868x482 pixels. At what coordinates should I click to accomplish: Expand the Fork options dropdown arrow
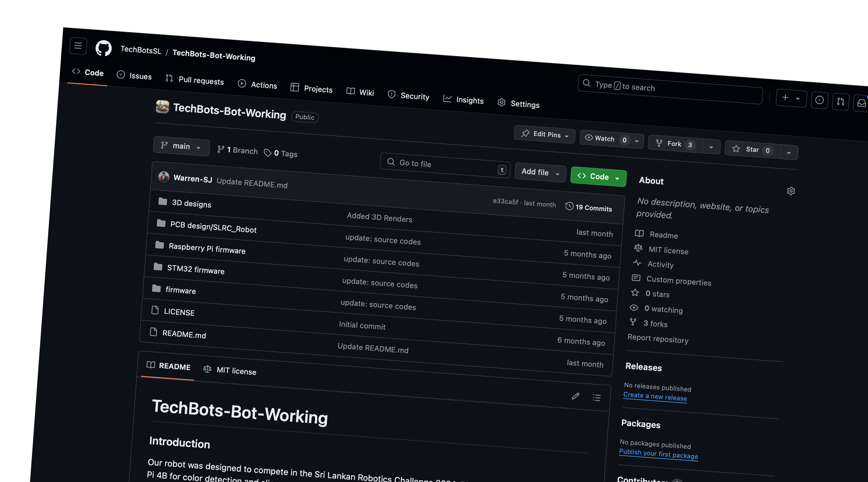click(711, 147)
